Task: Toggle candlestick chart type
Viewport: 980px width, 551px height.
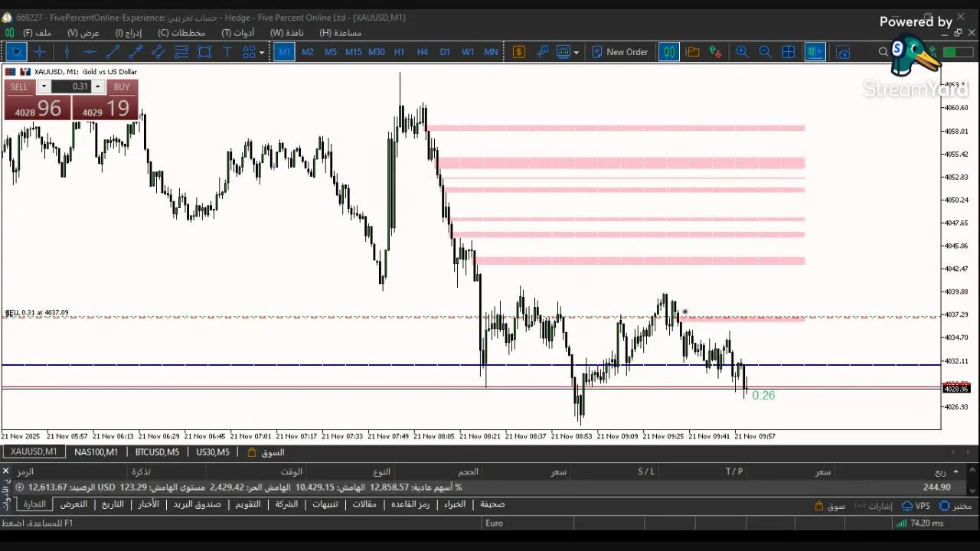Action: click(669, 52)
